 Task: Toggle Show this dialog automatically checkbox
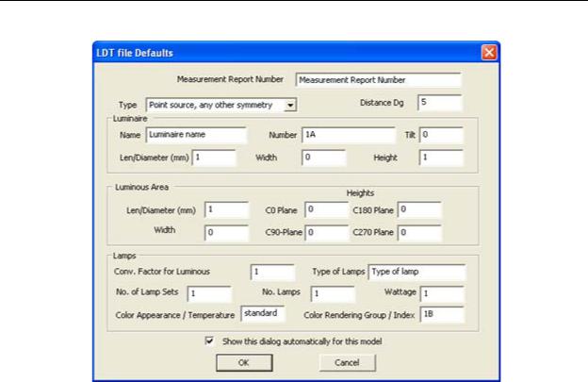(209, 340)
